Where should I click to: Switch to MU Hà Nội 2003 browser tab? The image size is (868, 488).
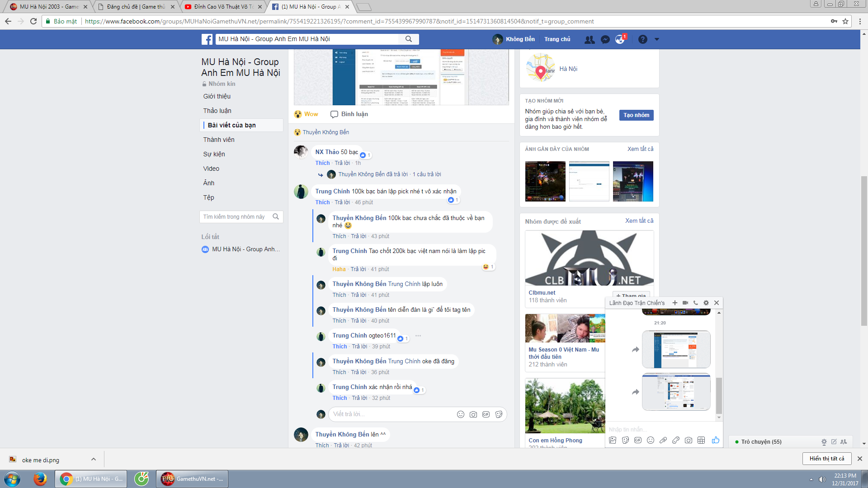(49, 7)
